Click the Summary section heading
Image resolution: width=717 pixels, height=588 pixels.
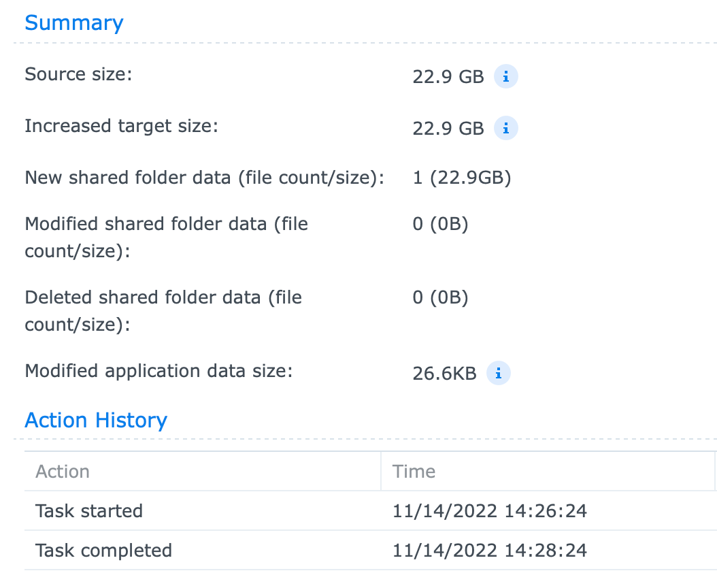pos(73,22)
